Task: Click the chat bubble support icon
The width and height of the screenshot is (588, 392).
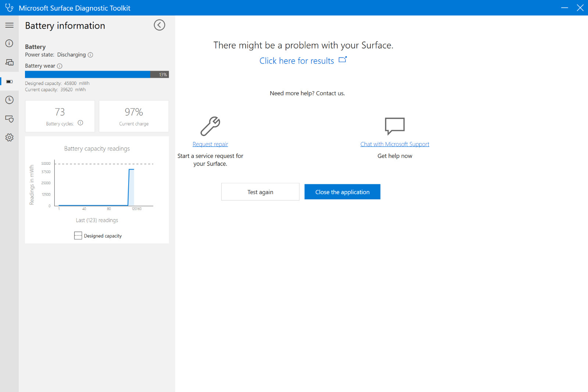Action: [395, 126]
